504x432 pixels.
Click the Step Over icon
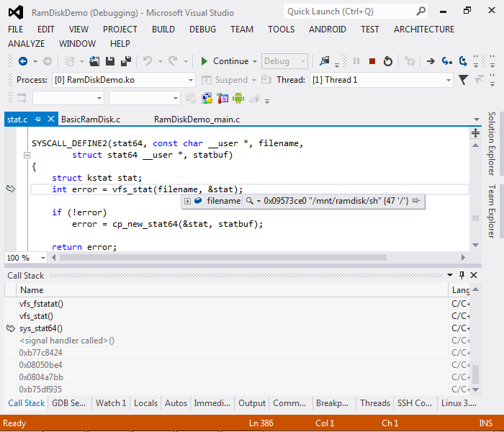point(463,61)
